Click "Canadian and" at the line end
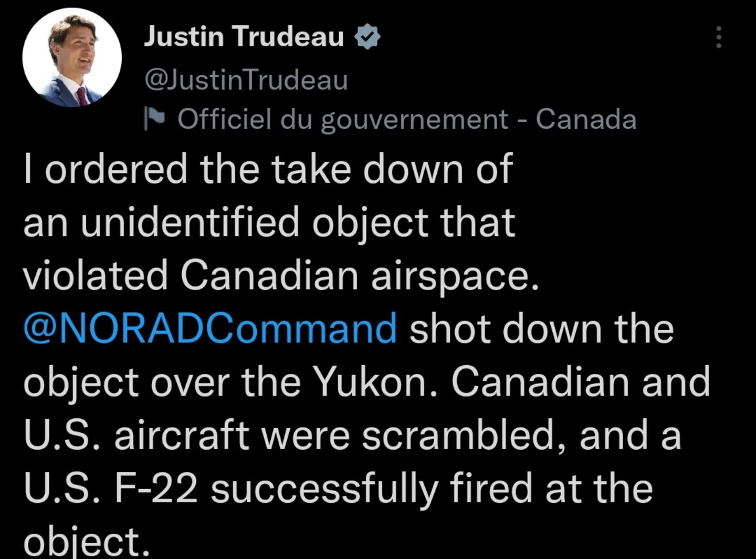Image resolution: width=756 pixels, height=559 pixels. 580,382
